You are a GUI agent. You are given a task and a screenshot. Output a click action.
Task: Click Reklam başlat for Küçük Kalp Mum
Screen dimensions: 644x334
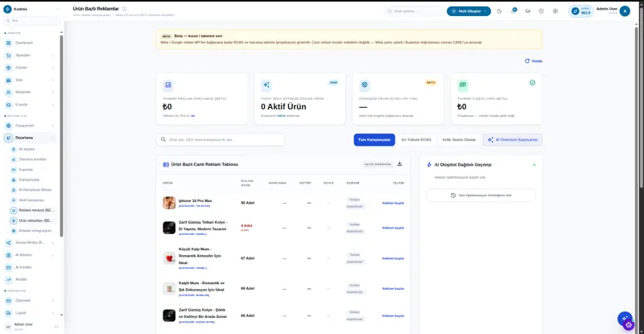(393, 258)
